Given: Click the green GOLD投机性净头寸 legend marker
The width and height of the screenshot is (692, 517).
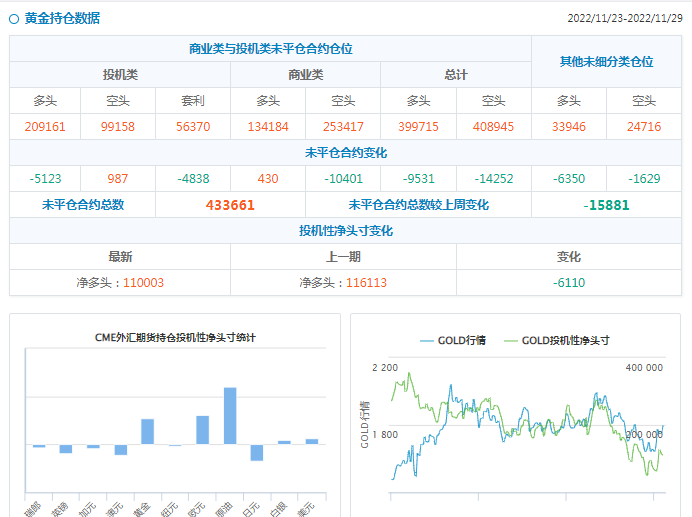Looking at the screenshot, I should [510, 340].
